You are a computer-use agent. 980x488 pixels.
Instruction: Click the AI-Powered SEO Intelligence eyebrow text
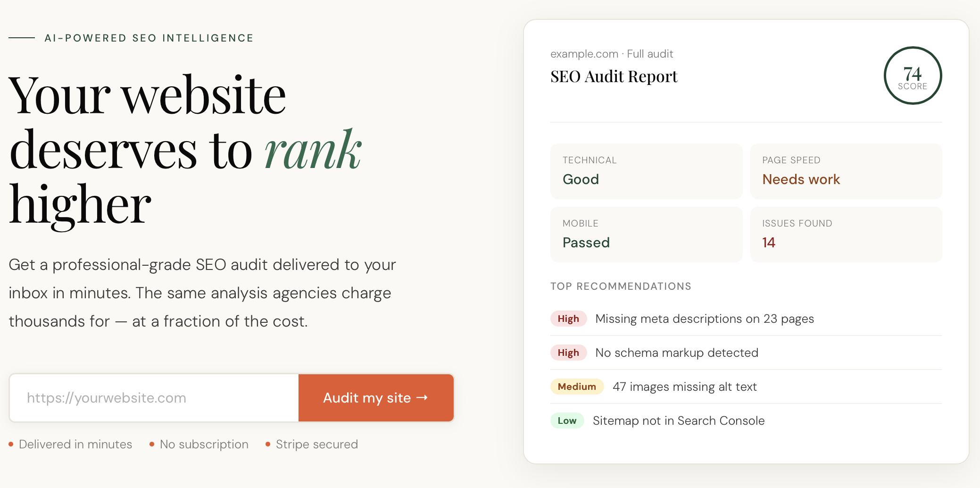click(148, 38)
